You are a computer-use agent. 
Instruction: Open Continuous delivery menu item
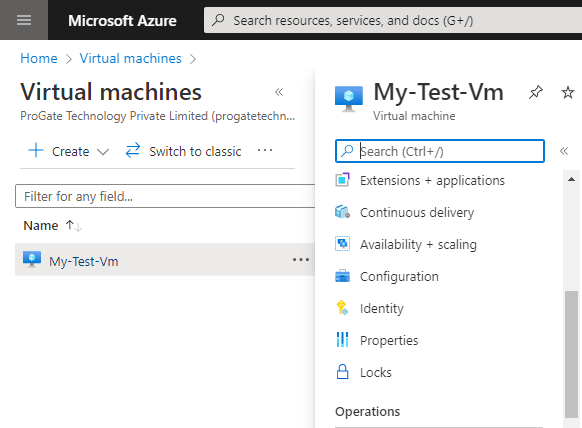[417, 213]
